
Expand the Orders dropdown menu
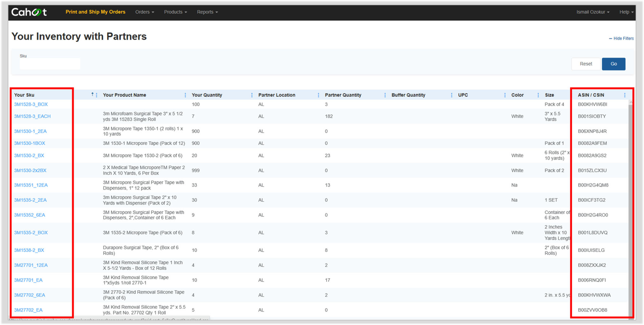(144, 12)
